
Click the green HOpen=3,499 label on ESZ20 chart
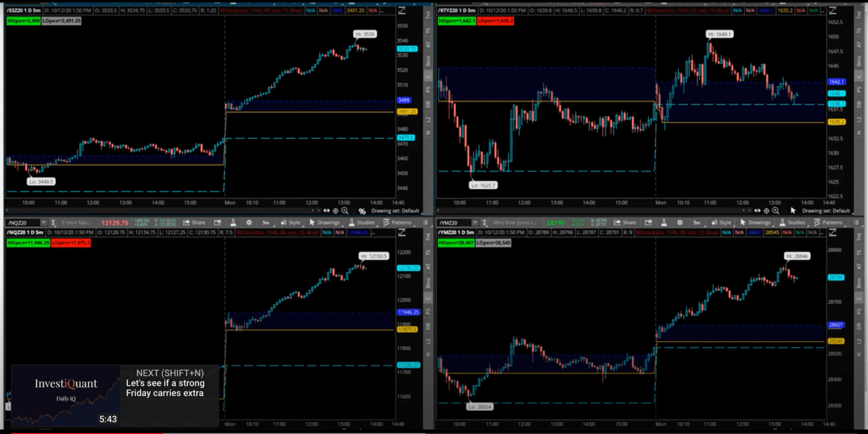23,21
